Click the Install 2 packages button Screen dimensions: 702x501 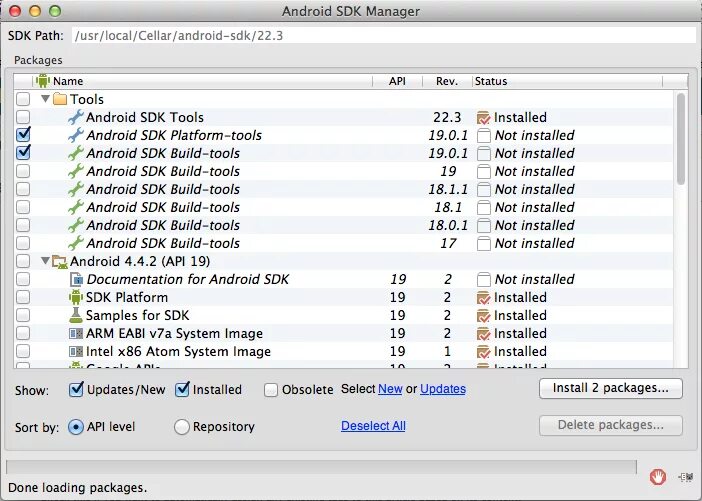pyautogui.click(x=610, y=388)
